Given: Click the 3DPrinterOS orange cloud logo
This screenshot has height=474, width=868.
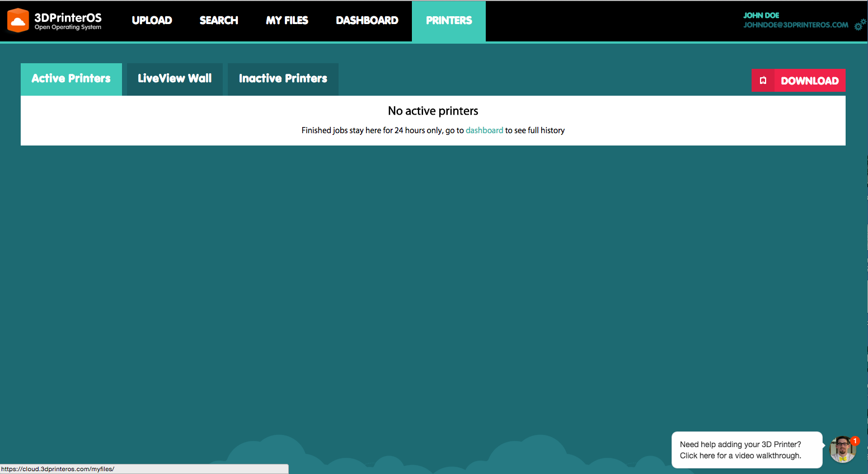Looking at the screenshot, I should click(18, 20).
